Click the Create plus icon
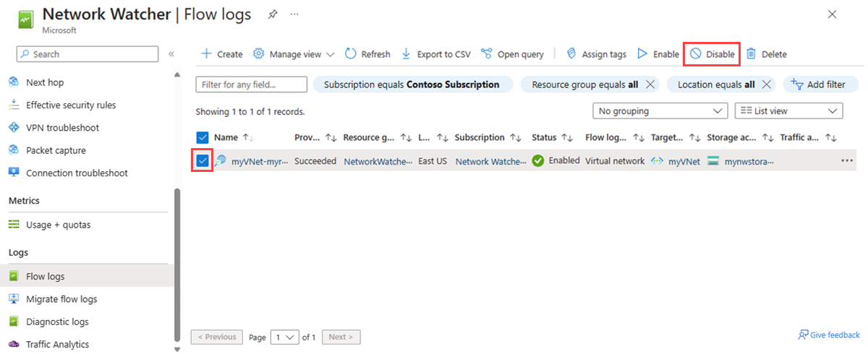The width and height of the screenshot is (868, 354). click(207, 54)
